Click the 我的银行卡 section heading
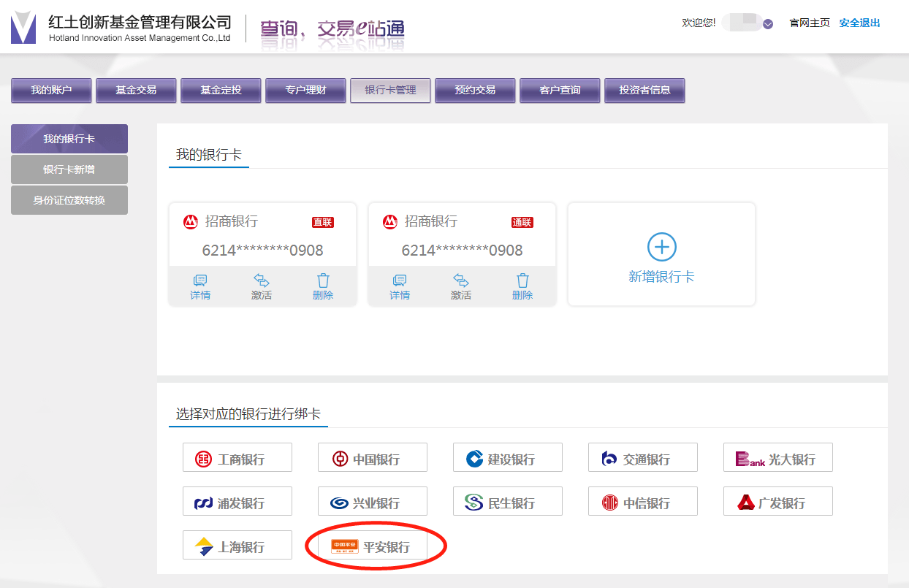Viewport: 909px width, 588px height. [209, 155]
